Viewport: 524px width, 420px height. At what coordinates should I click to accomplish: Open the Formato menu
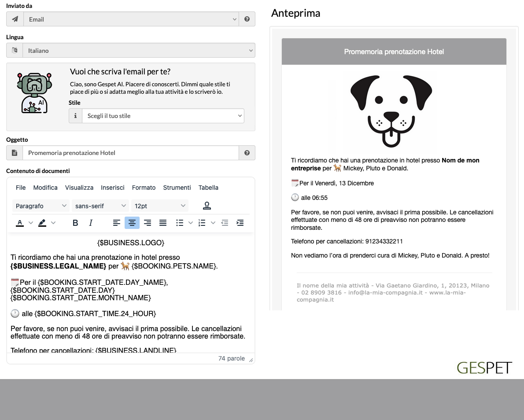point(144,188)
